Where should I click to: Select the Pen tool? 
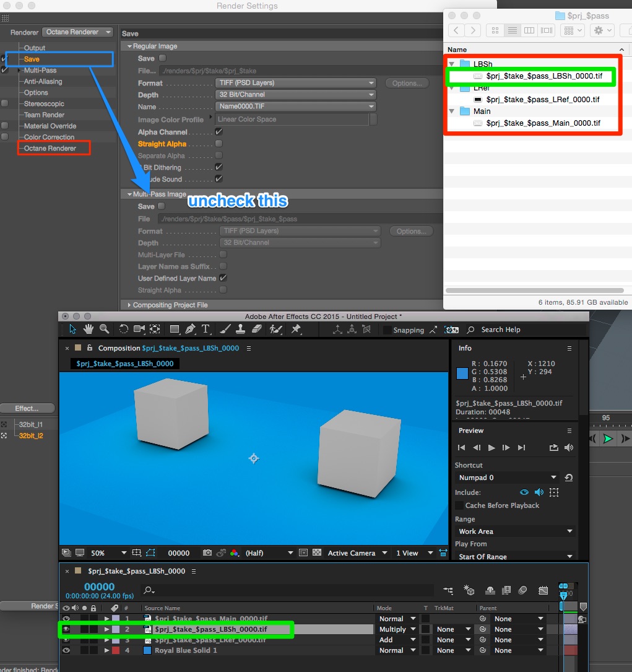pyautogui.click(x=190, y=329)
